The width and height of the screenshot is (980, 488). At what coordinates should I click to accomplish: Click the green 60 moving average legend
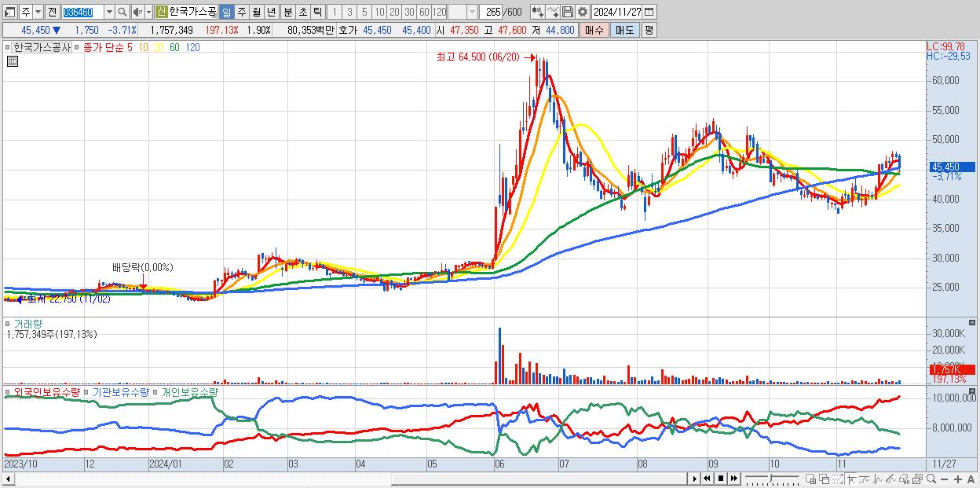coord(174,47)
